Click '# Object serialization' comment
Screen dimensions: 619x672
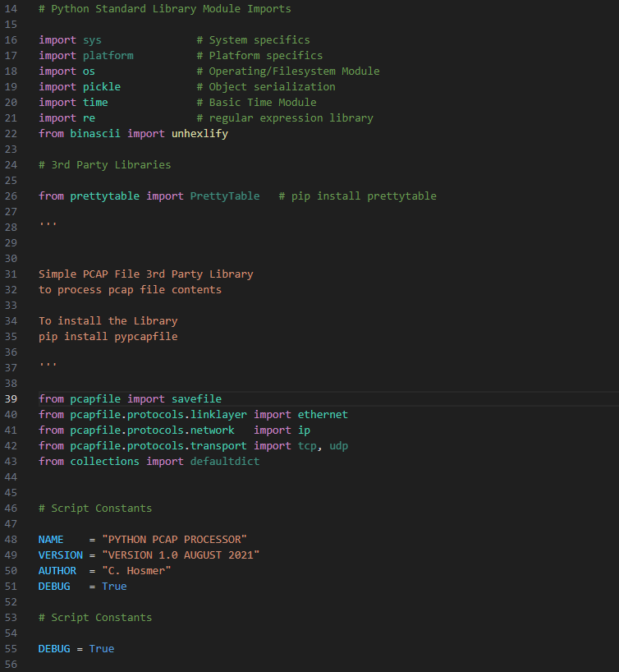point(266,87)
